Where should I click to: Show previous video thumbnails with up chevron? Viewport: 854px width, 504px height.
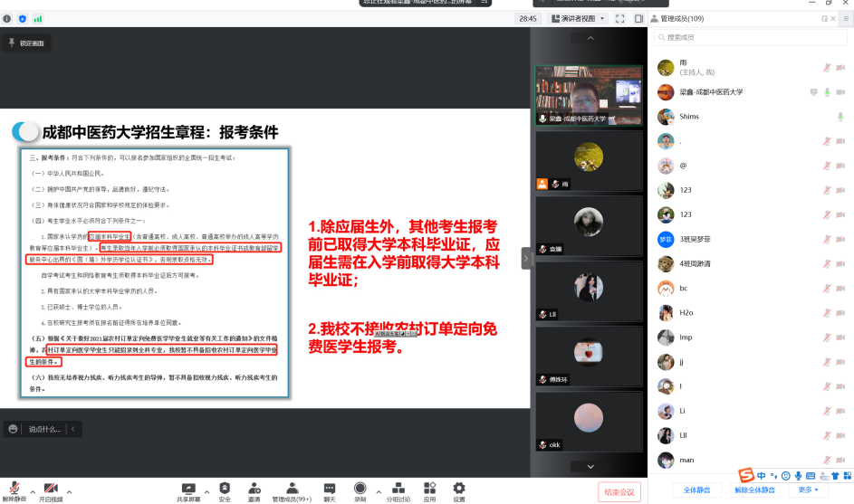[590, 38]
